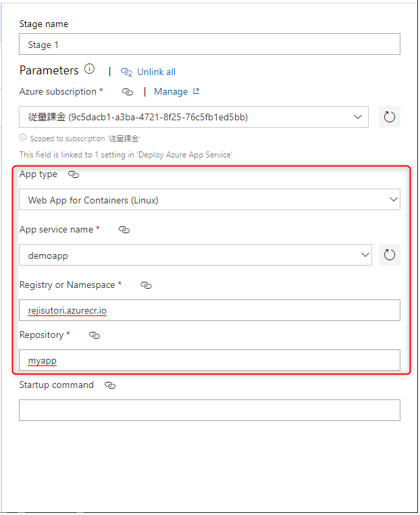Click the Unlink all chain icon
This screenshot has height=515, width=420.
126,72
